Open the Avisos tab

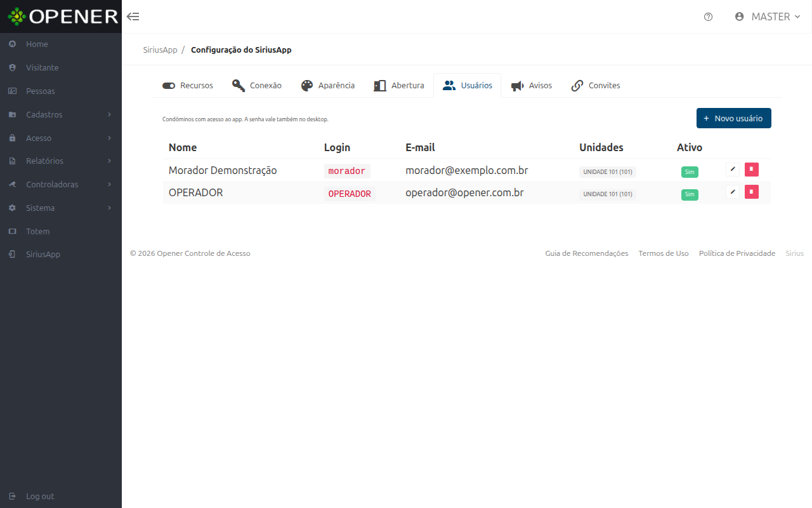coord(532,85)
